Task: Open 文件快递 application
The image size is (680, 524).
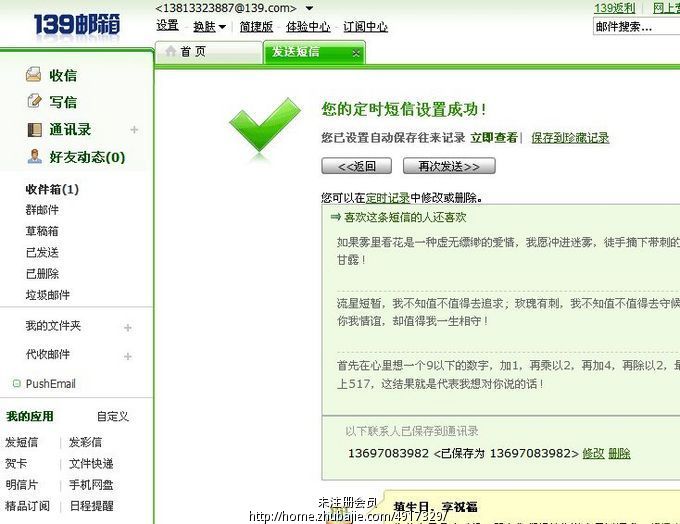Action: 91,463
